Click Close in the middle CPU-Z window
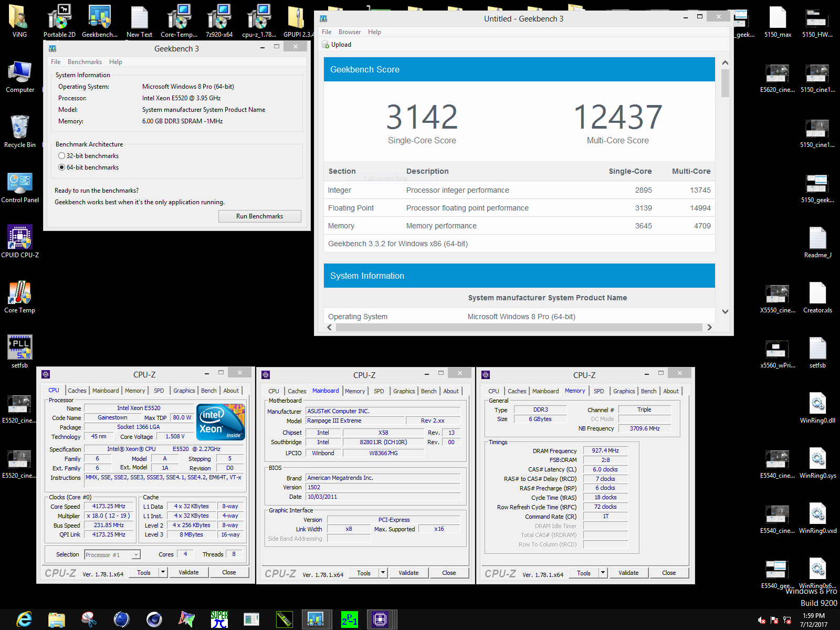Image resolution: width=840 pixels, height=630 pixels. [x=449, y=573]
